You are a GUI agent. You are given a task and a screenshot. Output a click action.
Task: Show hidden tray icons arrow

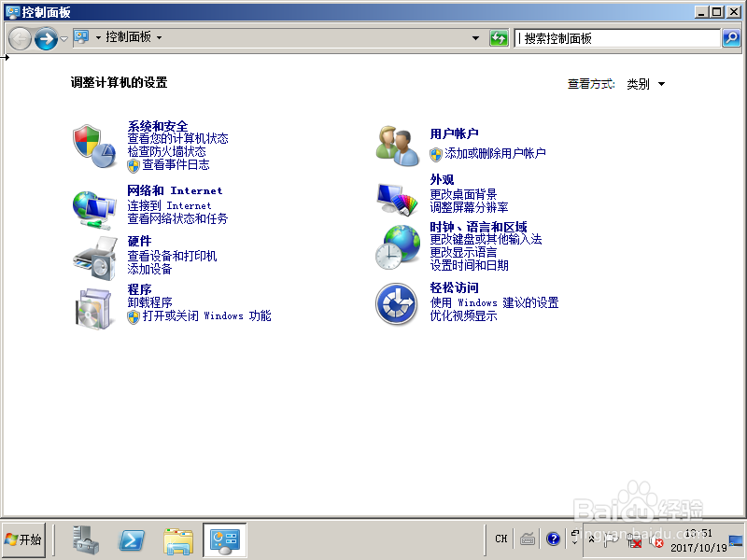592,539
